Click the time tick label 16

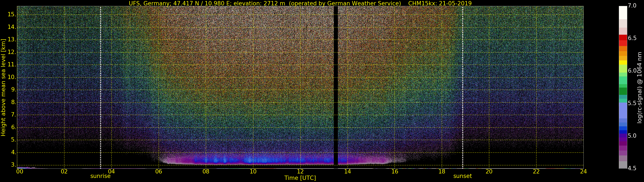coord(395,172)
